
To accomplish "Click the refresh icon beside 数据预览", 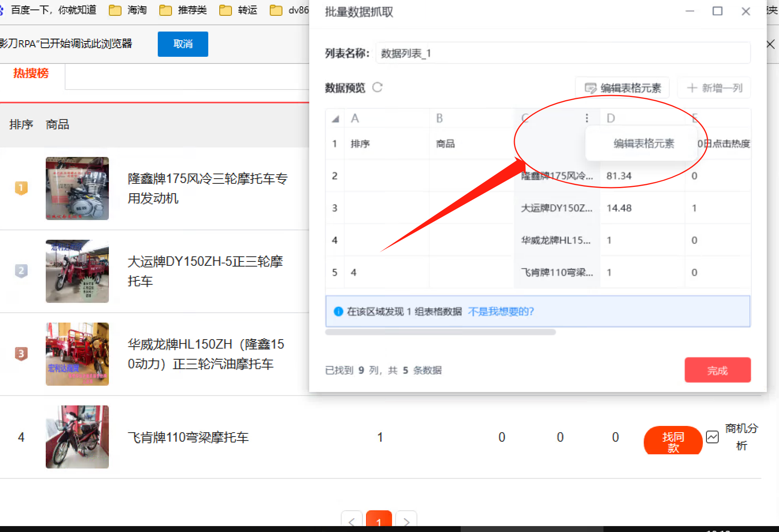I will (x=377, y=87).
